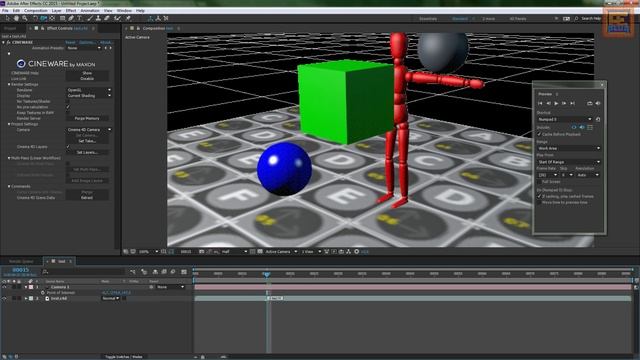
Task: Toggle include overlays icon in Preview panel
Action: click(x=590, y=128)
